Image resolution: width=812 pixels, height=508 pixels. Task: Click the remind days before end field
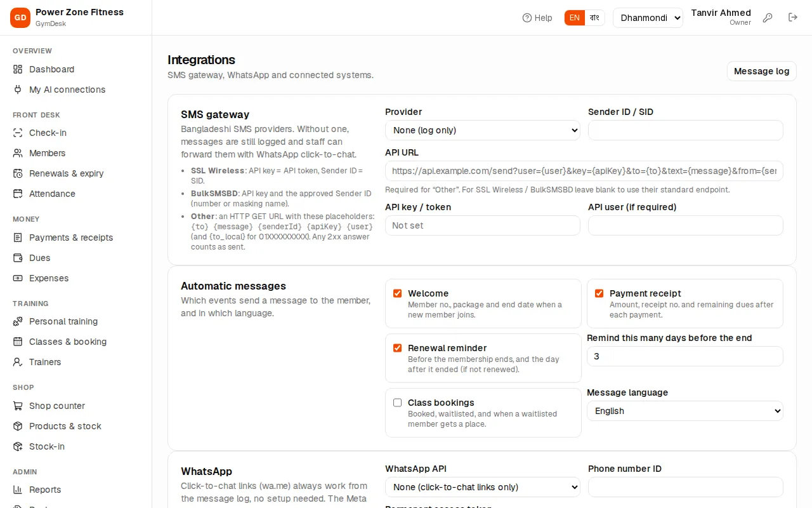[685, 356]
